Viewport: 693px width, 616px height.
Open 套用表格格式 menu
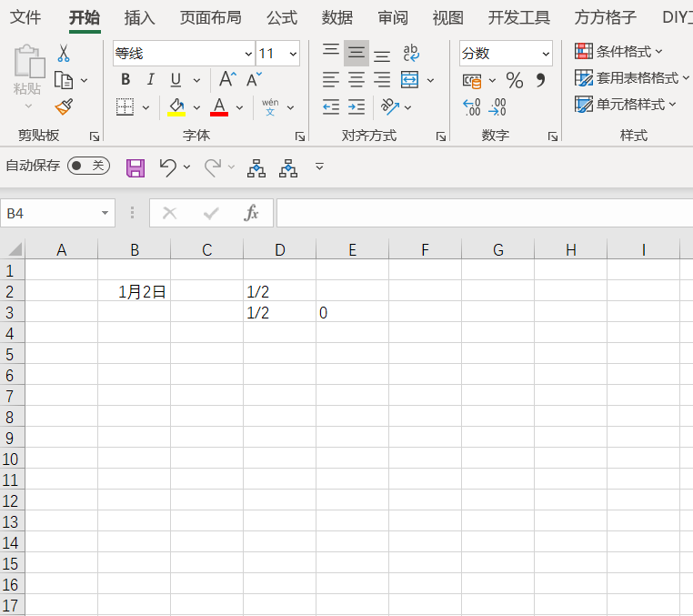pos(632,78)
